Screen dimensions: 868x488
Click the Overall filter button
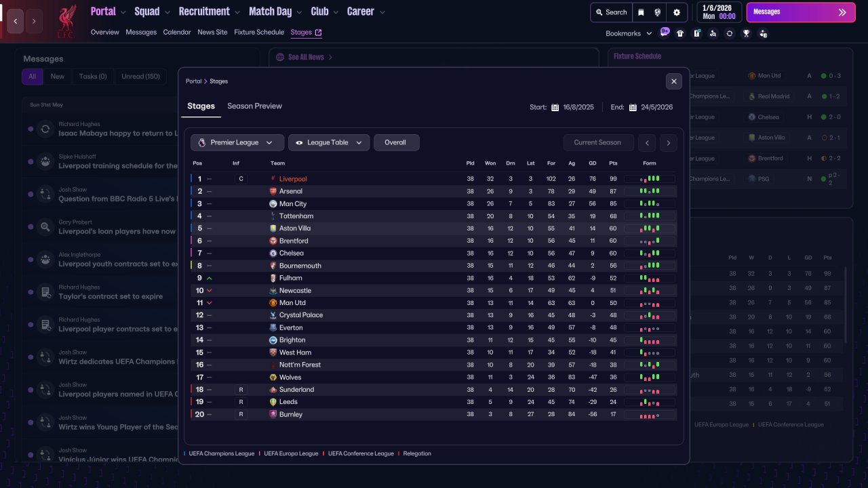pos(397,143)
